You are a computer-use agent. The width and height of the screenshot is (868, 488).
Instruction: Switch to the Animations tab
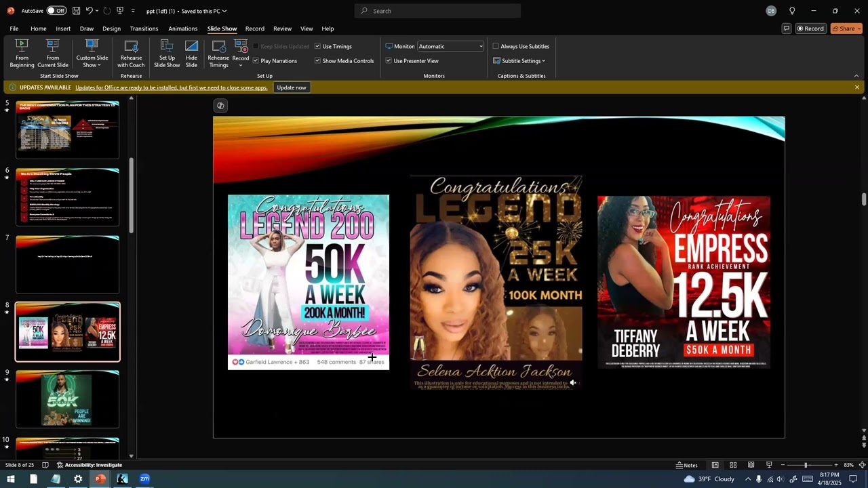click(x=183, y=28)
